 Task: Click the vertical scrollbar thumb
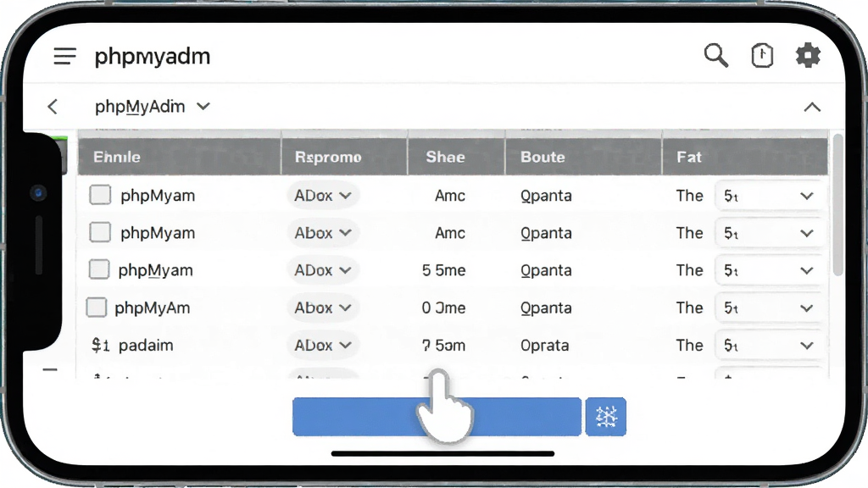(x=838, y=205)
